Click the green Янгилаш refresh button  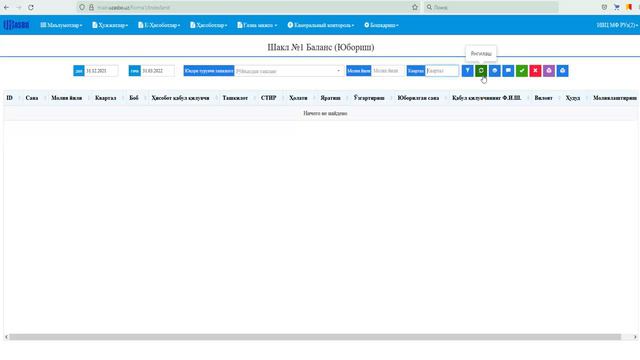[481, 71]
